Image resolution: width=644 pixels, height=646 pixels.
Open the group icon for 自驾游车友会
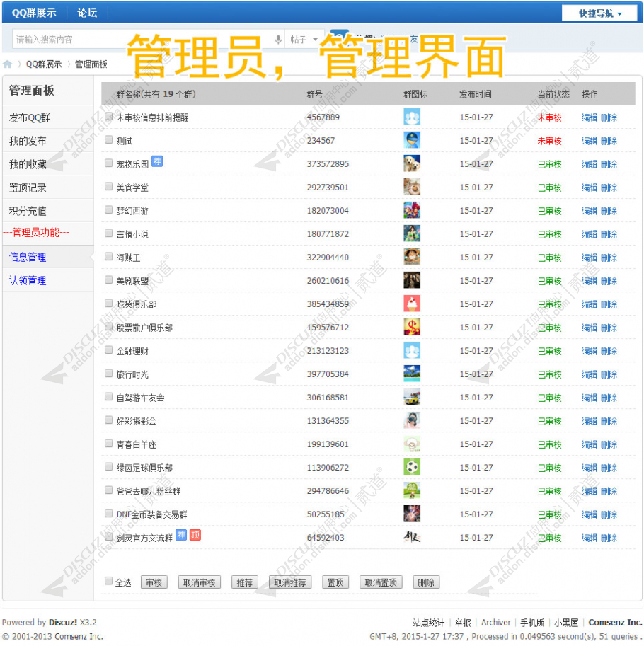(412, 397)
